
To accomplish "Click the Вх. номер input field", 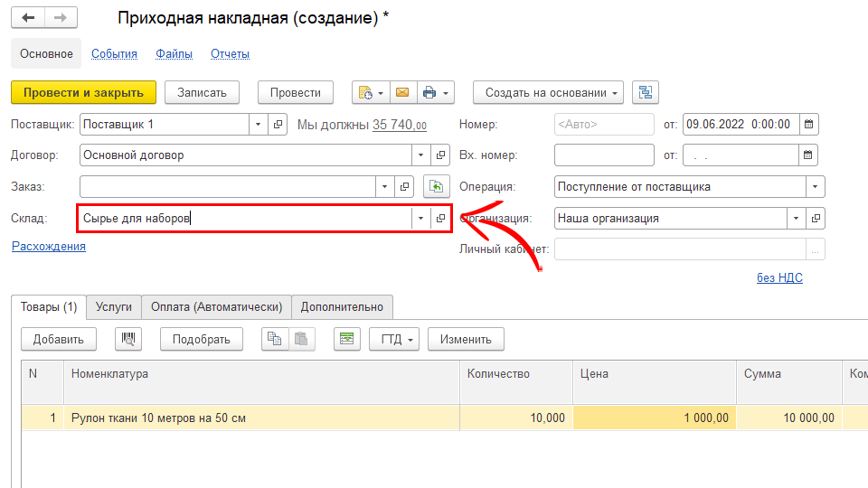I will [603, 155].
